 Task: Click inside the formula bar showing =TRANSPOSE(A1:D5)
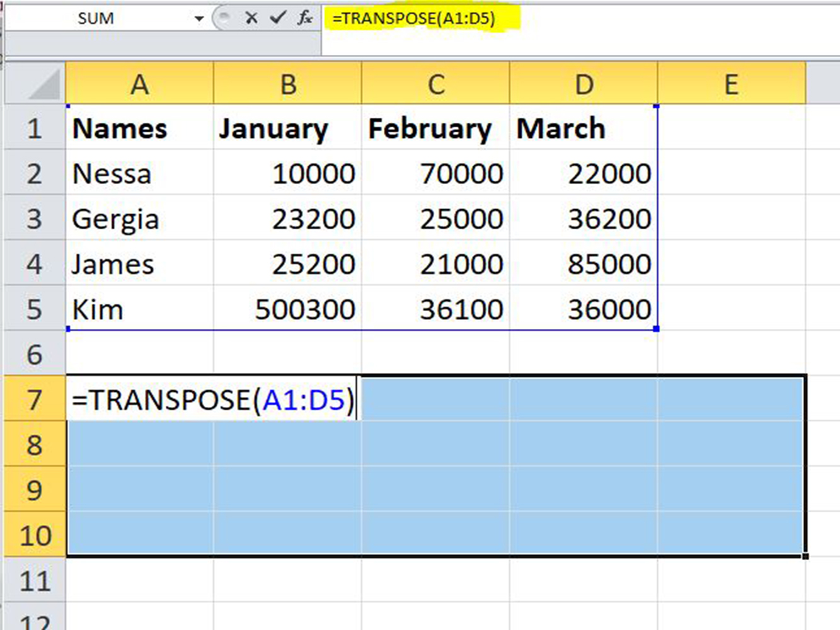point(441,18)
